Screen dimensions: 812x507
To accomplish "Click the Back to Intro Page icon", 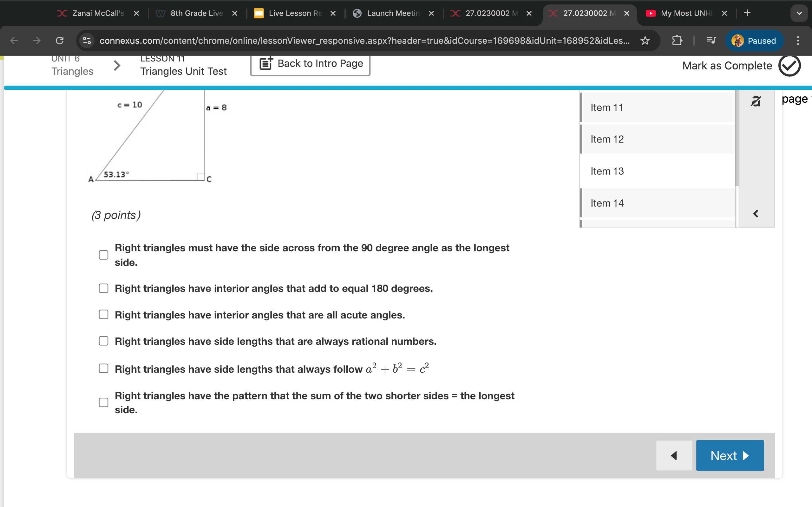I will pyautogui.click(x=265, y=63).
